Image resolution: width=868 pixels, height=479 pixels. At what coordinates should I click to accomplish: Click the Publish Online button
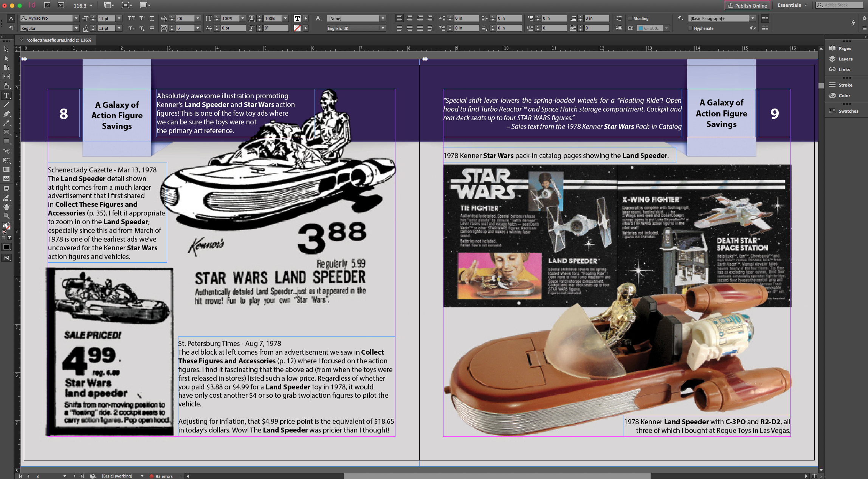[747, 6]
